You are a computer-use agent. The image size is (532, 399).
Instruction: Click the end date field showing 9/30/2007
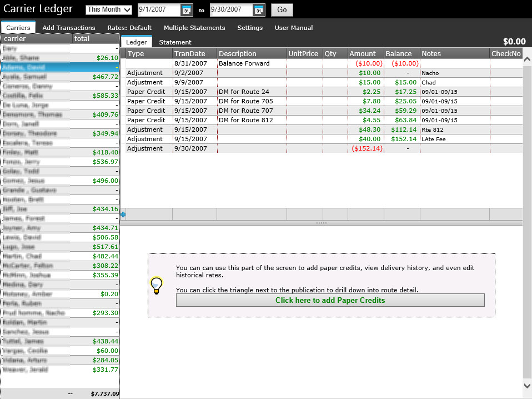(231, 10)
